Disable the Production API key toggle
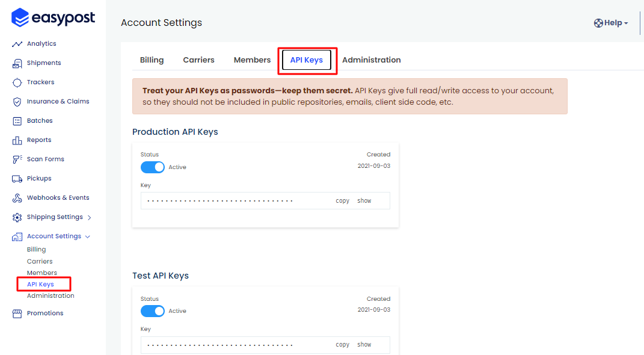 [x=152, y=167]
